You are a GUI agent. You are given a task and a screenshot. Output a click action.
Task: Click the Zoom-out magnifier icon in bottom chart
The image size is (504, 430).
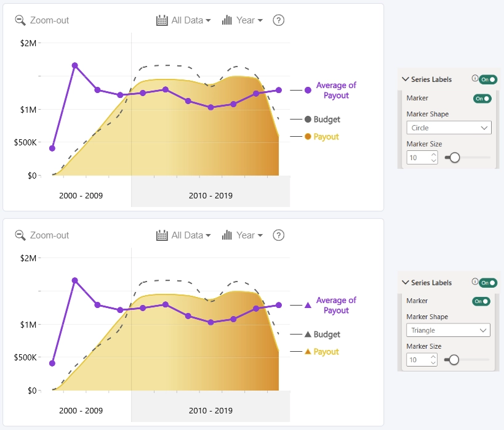coord(20,235)
